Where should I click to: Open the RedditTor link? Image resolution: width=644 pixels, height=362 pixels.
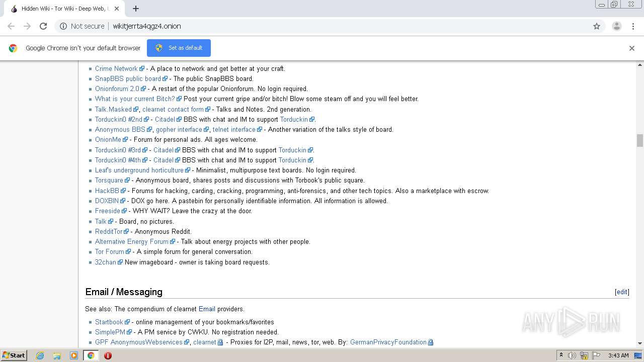pos(109,231)
